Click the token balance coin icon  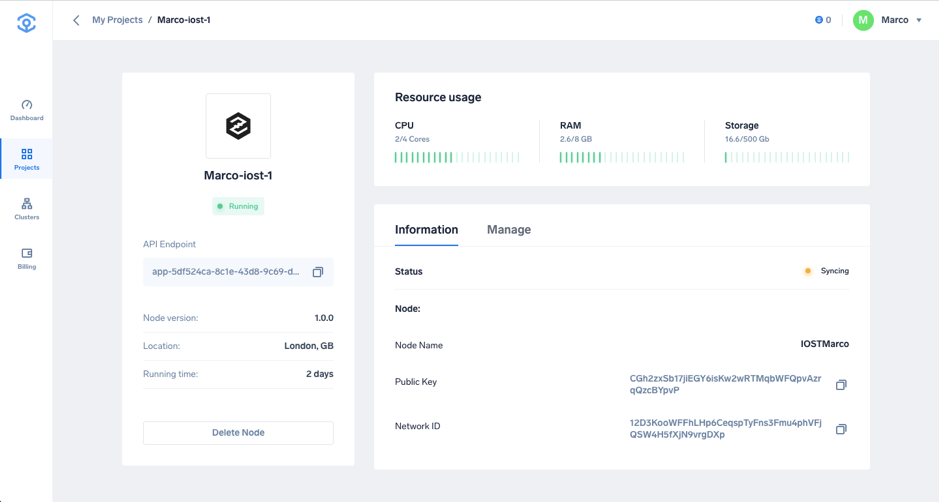[819, 20]
